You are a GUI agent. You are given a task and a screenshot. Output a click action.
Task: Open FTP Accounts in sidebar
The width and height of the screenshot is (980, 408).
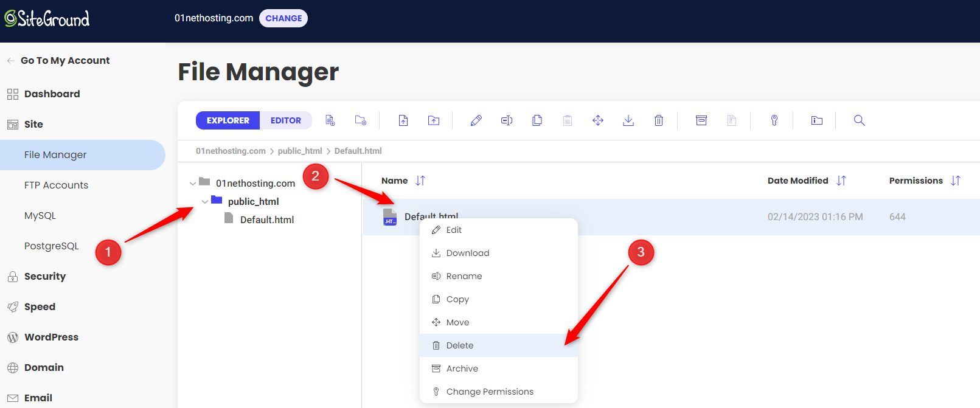(56, 185)
